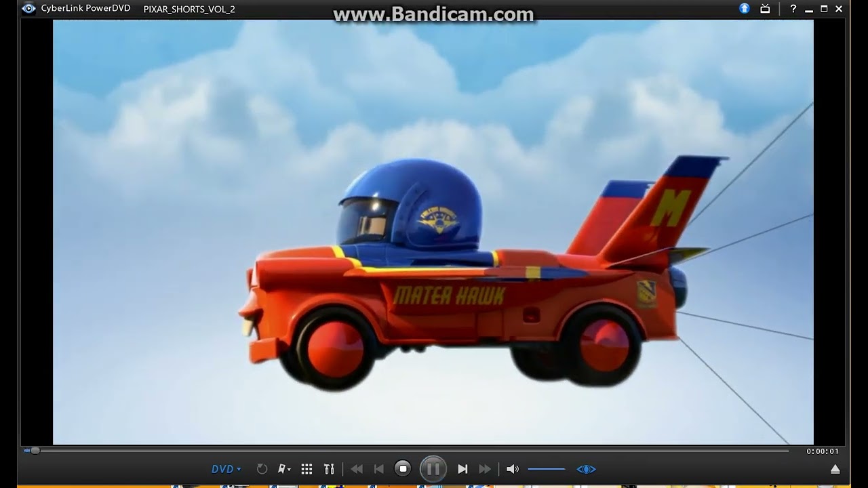Close the PowerDVD window

840,9
